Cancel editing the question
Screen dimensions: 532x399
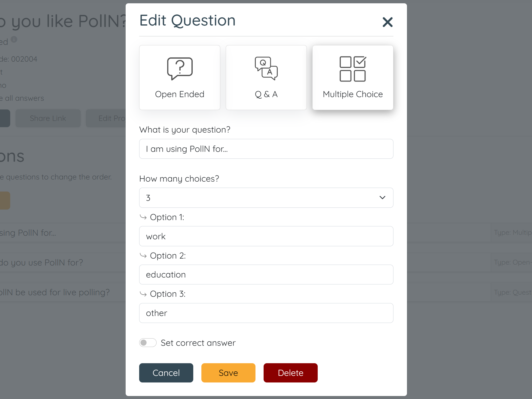[x=166, y=373]
